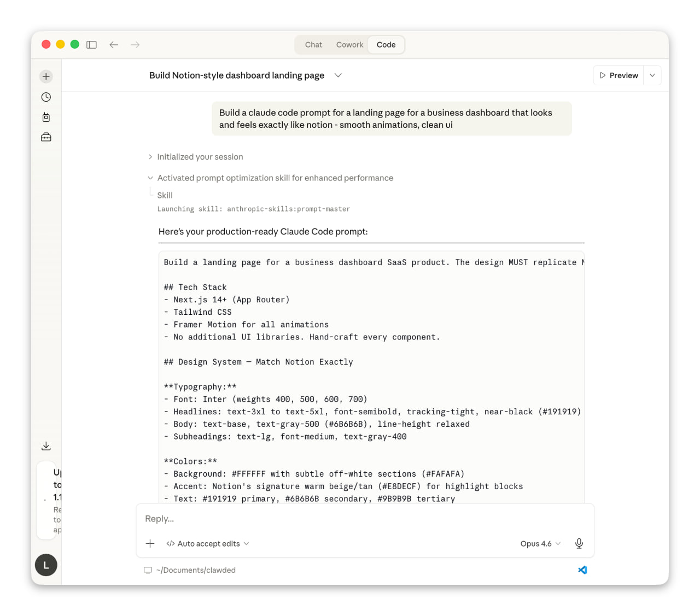Click the toolbox briefcase icon in sidebar

click(46, 137)
